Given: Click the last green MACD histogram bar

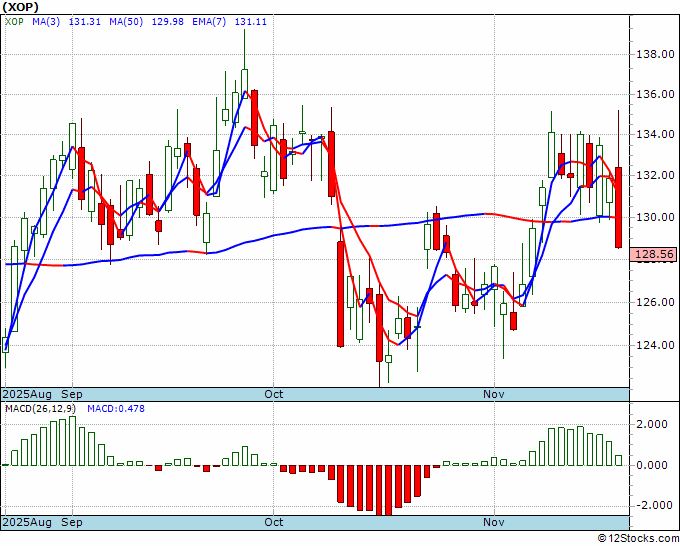Looking at the screenshot, I should pos(618,460).
